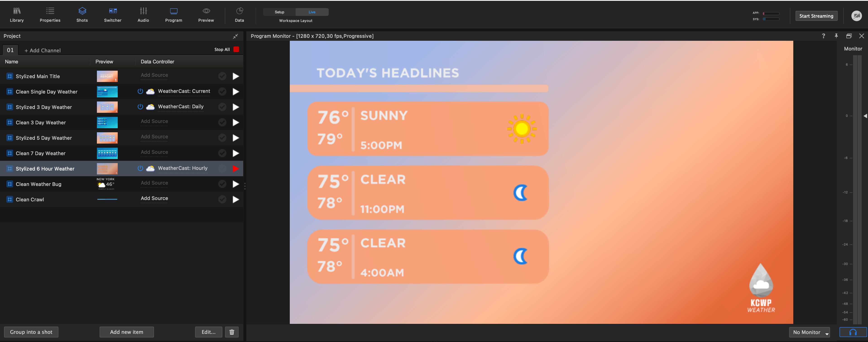Open Add Source for Stylized Main Title

tap(154, 75)
